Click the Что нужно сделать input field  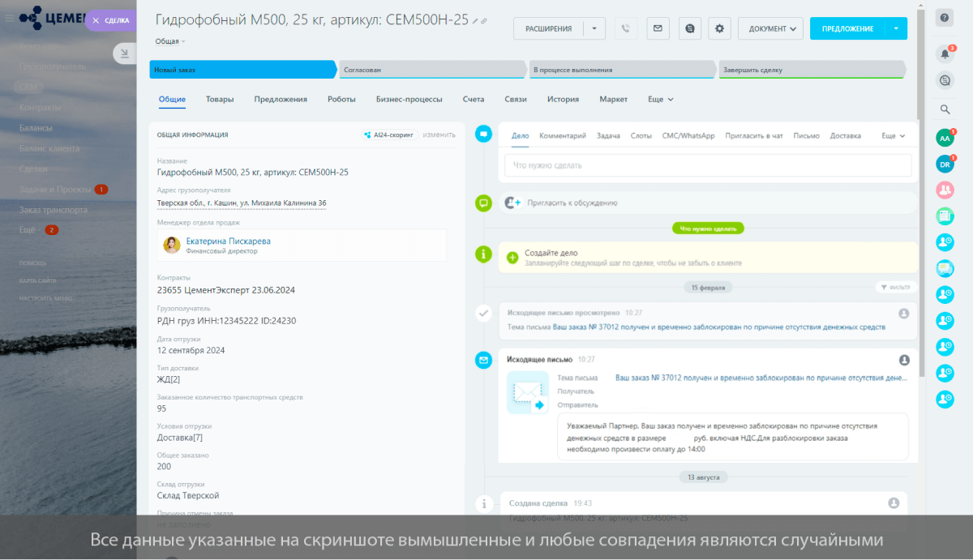(708, 165)
